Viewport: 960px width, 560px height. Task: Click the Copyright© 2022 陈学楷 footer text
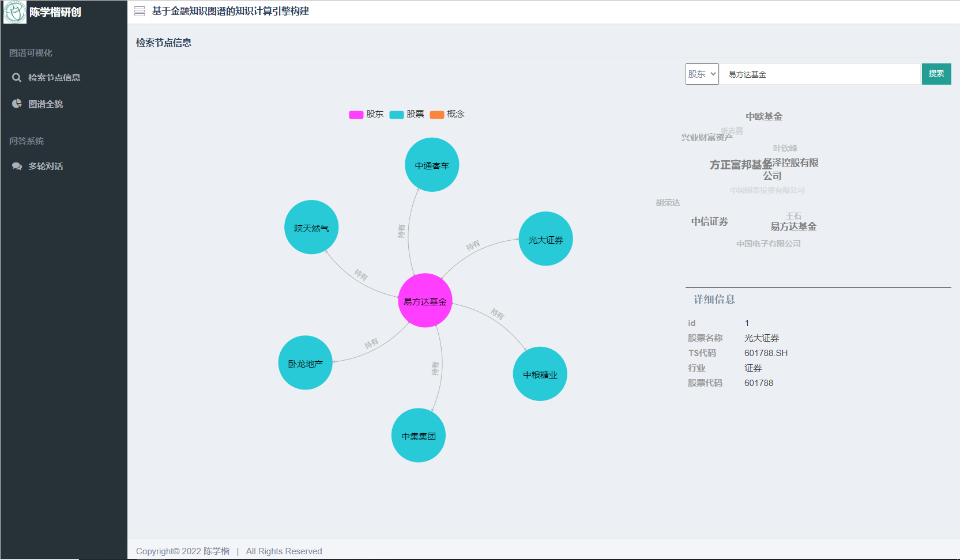183,551
